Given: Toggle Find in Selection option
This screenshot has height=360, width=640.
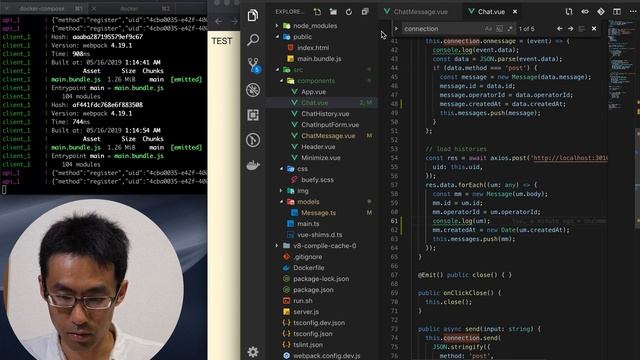Looking at the screenshot, I should coord(582,29).
